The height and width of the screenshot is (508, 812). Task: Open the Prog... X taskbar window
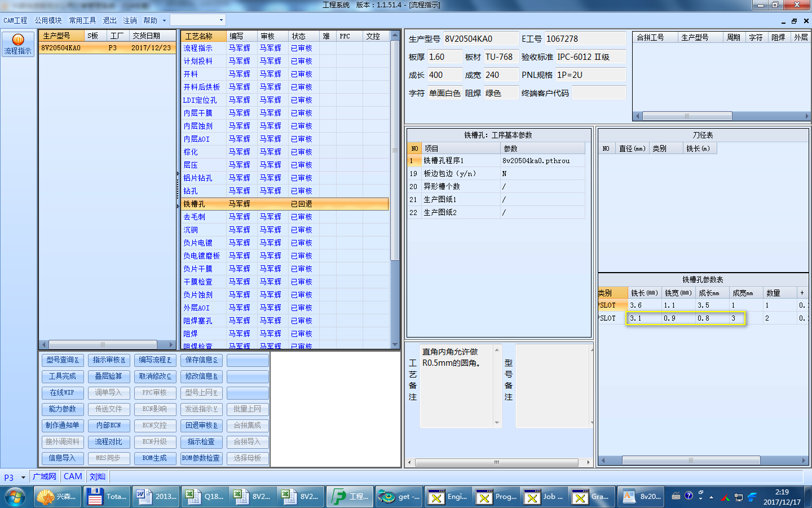496,497
